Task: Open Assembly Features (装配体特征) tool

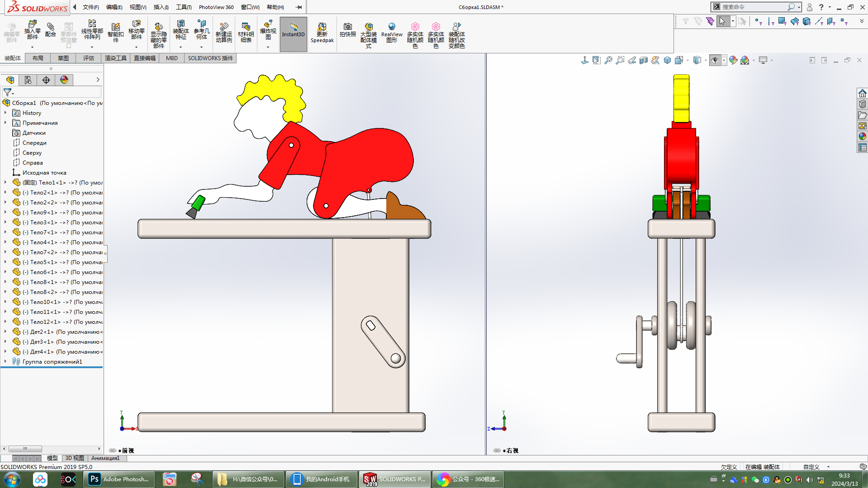Action: click(x=180, y=30)
